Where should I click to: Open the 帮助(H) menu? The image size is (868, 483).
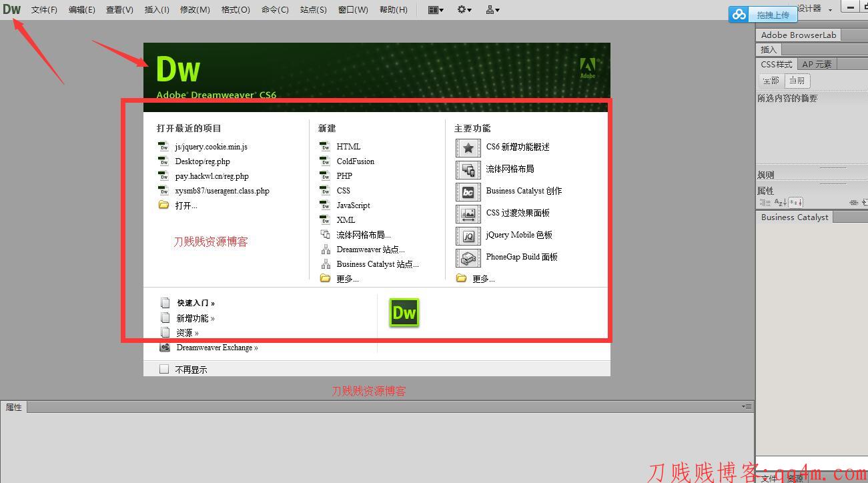(393, 9)
